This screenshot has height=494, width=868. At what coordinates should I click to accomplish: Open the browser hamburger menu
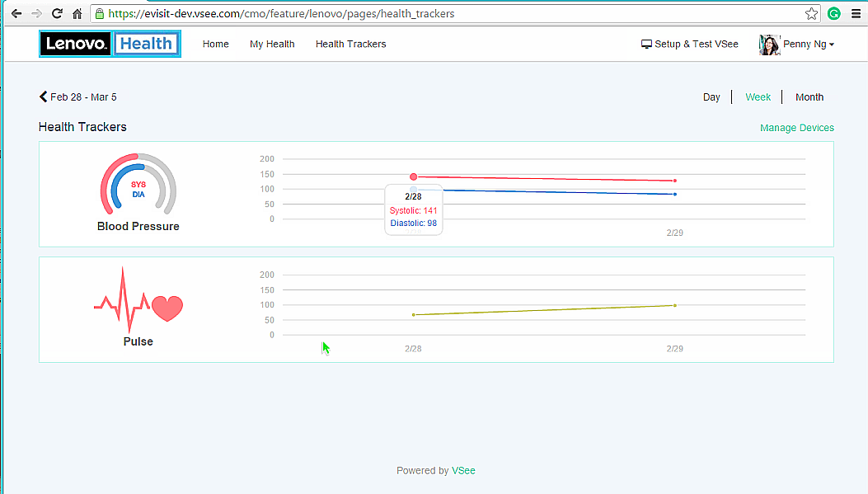point(856,13)
